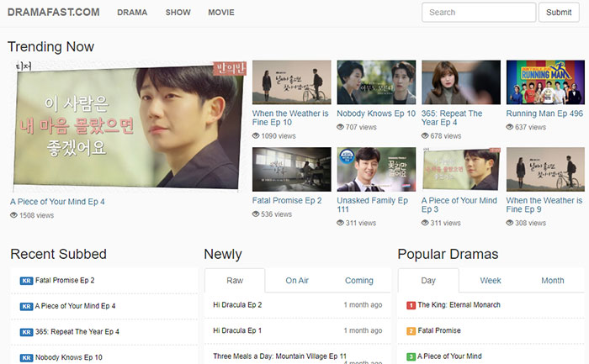Viewport: 589px width, 364px height.
Task: Open the Running Man Ep 496 title link
Action: [x=544, y=113]
